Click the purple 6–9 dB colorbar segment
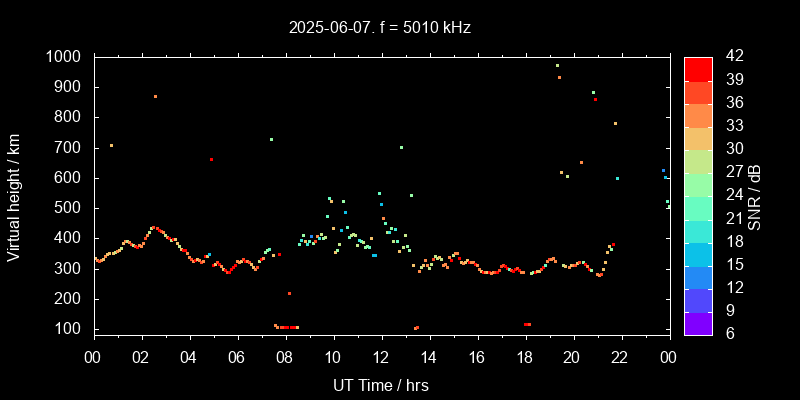Viewport: 800px width, 400px height. tap(698, 322)
